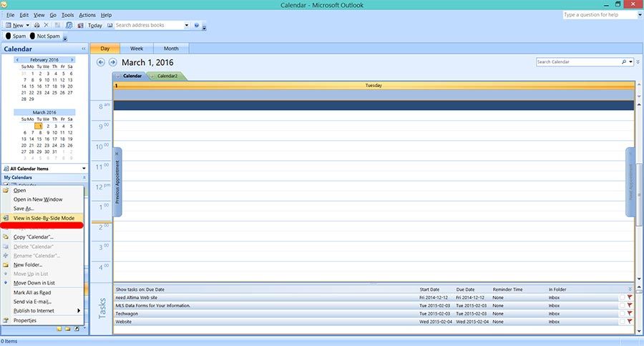Check complete box for 'Techwagon' task
Screen dimensions: 644x346
pos(623,314)
